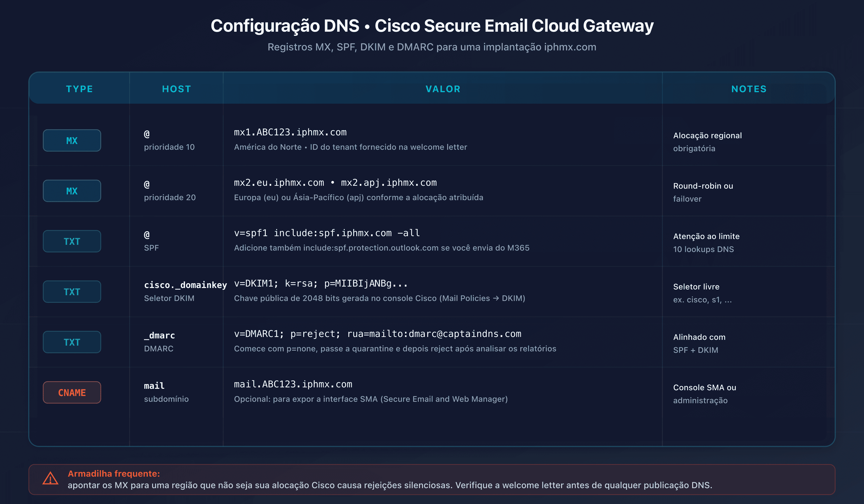Click the SPF value v=spf1 include:spf.iphmx.com -all
The width and height of the screenshot is (864, 504).
327,233
